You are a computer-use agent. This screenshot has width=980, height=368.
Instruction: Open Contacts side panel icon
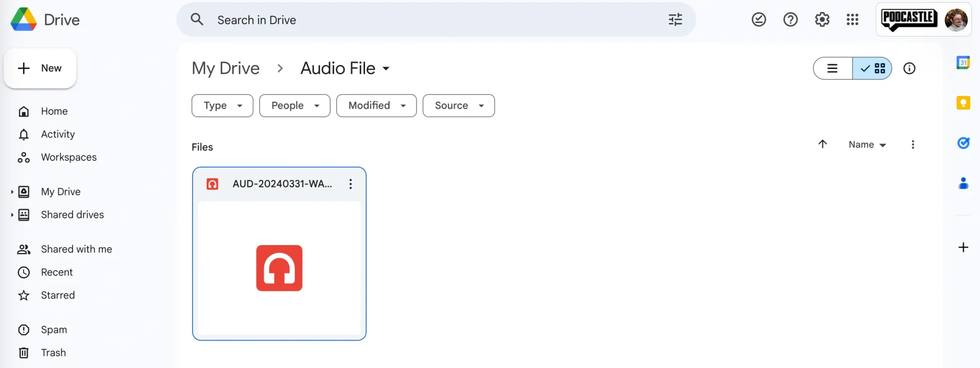[963, 183]
